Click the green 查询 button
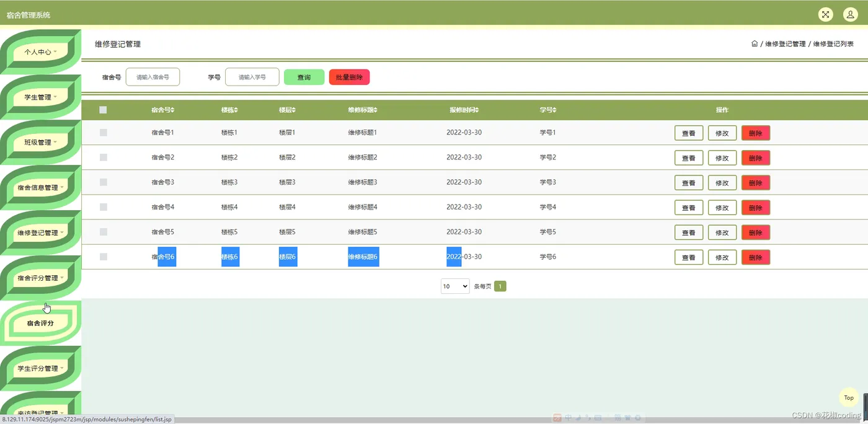Viewport: 868px width, 424px height. point(304,77)
